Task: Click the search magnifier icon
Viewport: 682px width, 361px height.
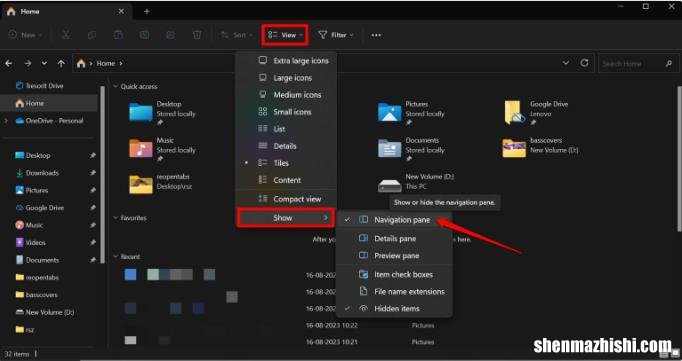Action: (x=669, y=64)
